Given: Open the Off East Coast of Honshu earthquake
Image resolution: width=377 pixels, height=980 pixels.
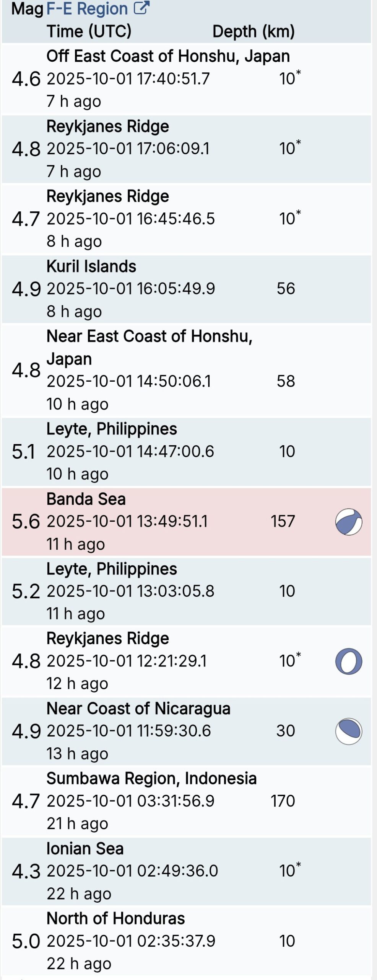Looking at the screenshot, I should tap(168, 56).
